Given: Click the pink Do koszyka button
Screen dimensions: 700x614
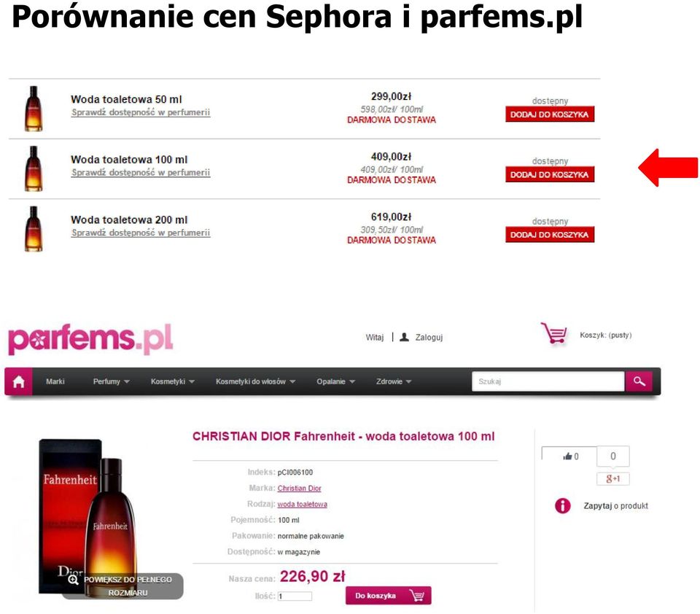Looking at the screenshot, I should point(388,595).
